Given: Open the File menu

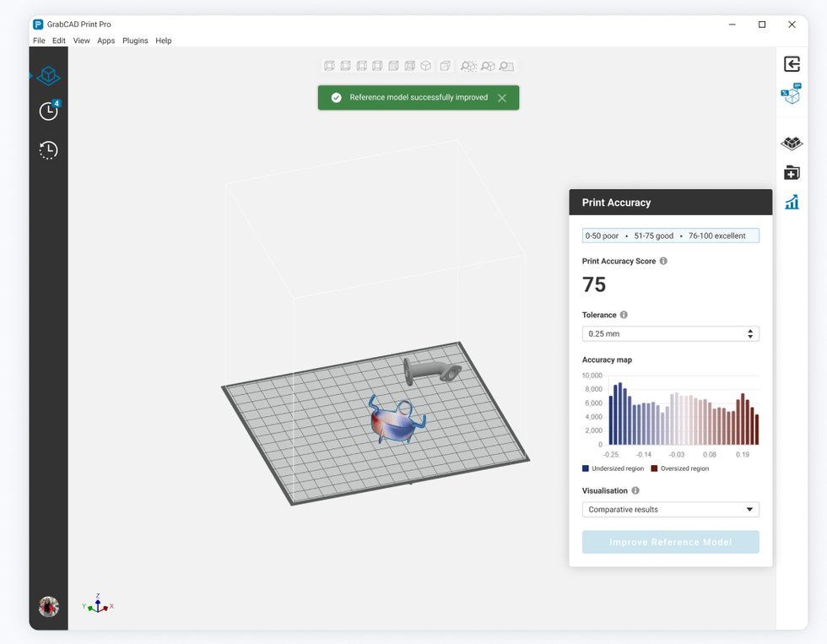Looking at the screenshot, I should (38, 40).
